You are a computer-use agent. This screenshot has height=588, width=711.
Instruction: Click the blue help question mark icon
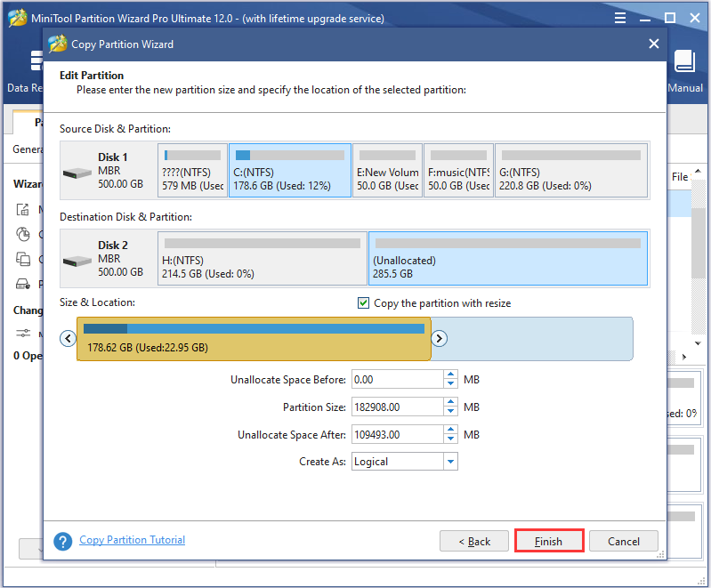pos(62,541)
